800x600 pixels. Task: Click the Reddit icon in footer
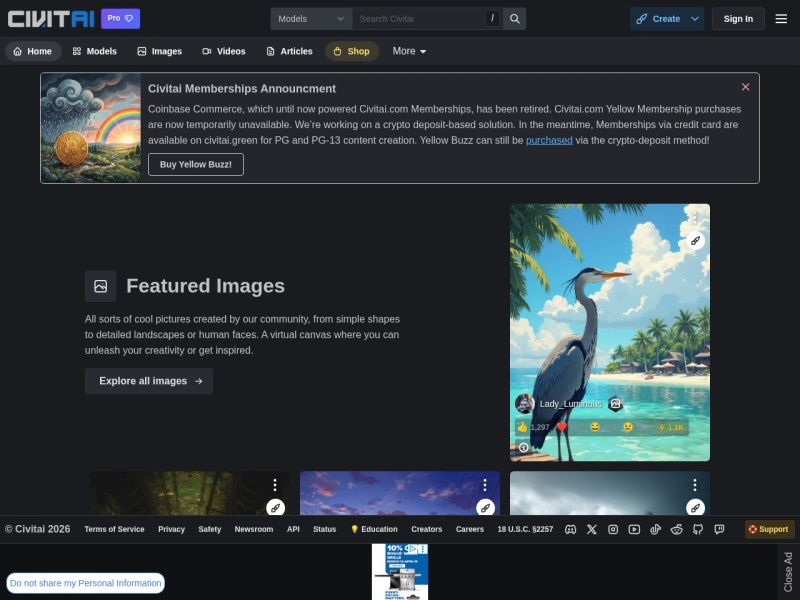click(677, 529)
